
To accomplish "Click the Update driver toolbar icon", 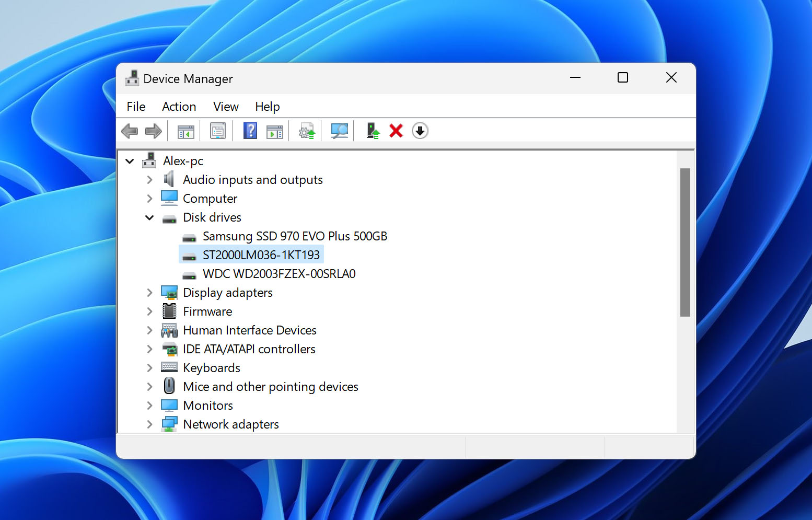I will (307, 131).
